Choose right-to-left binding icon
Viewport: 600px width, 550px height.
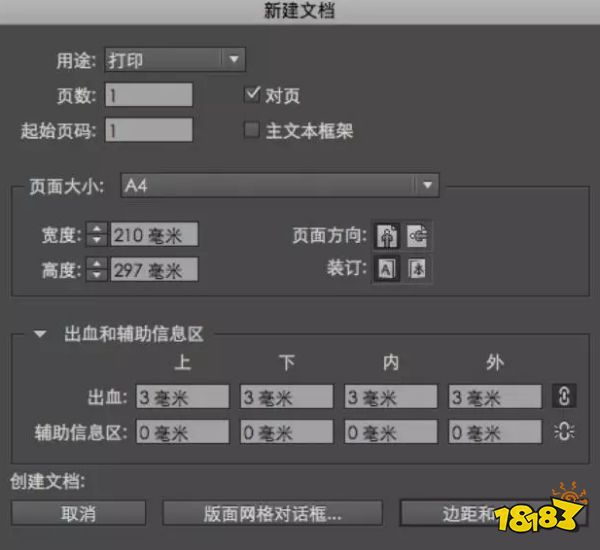point(418,268)
